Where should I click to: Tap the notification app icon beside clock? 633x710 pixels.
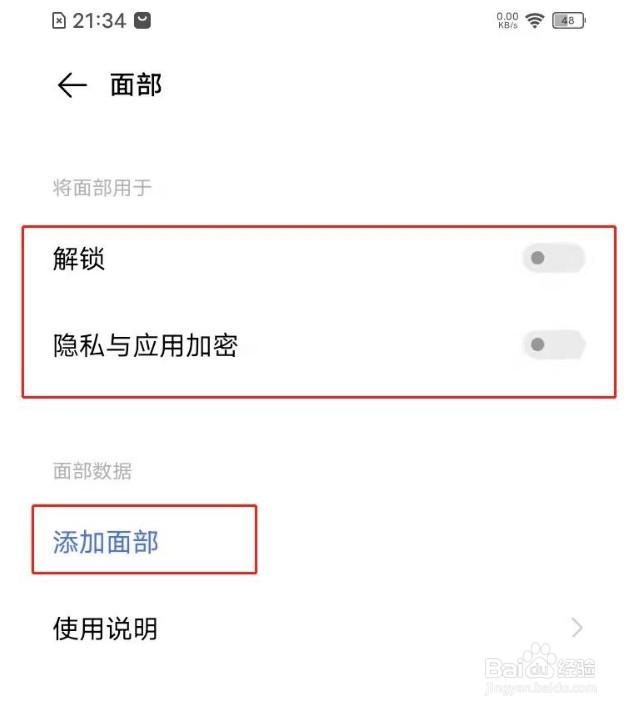pos(142,21)
